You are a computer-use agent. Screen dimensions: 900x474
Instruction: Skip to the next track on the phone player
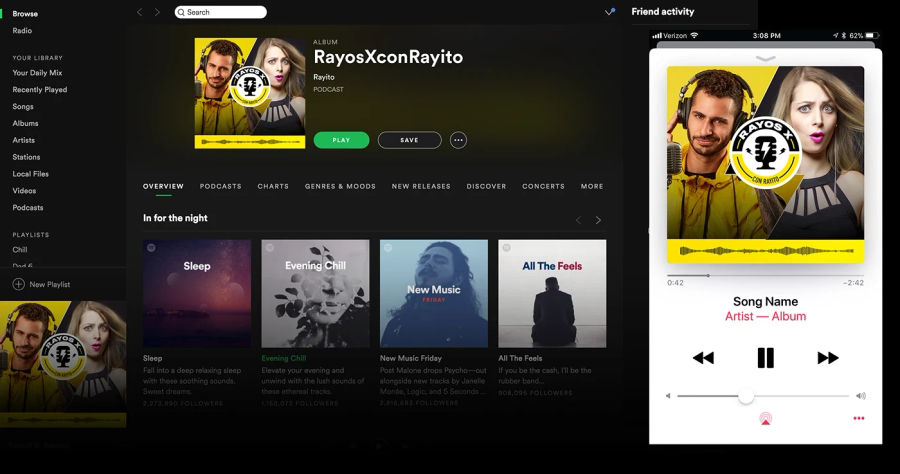pos(828,358)
